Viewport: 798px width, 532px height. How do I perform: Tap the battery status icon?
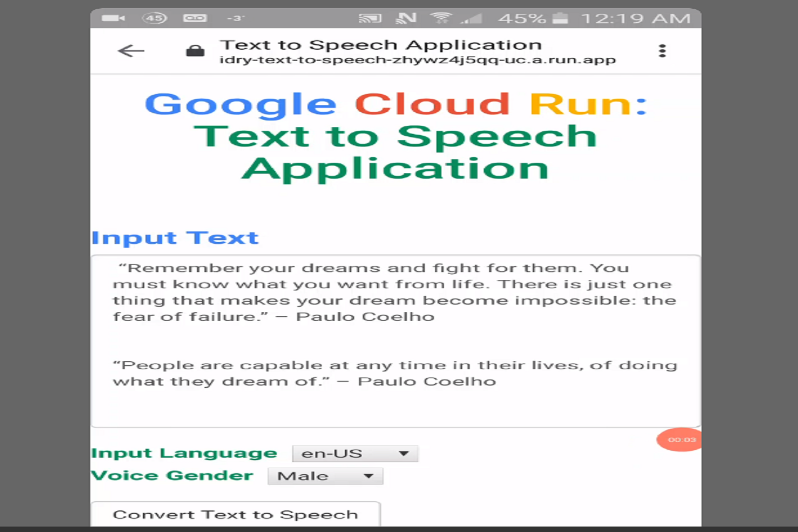tap(560, 18)
